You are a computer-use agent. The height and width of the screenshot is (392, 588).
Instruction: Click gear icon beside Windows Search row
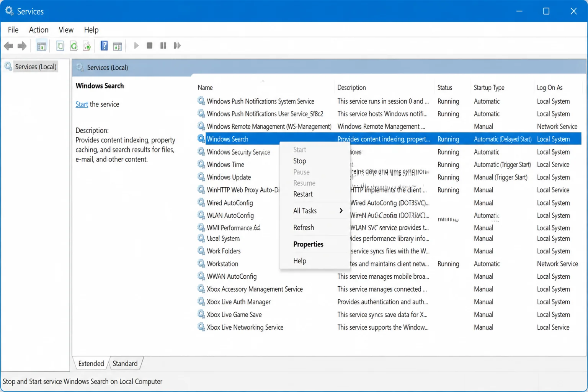point(201,139)
